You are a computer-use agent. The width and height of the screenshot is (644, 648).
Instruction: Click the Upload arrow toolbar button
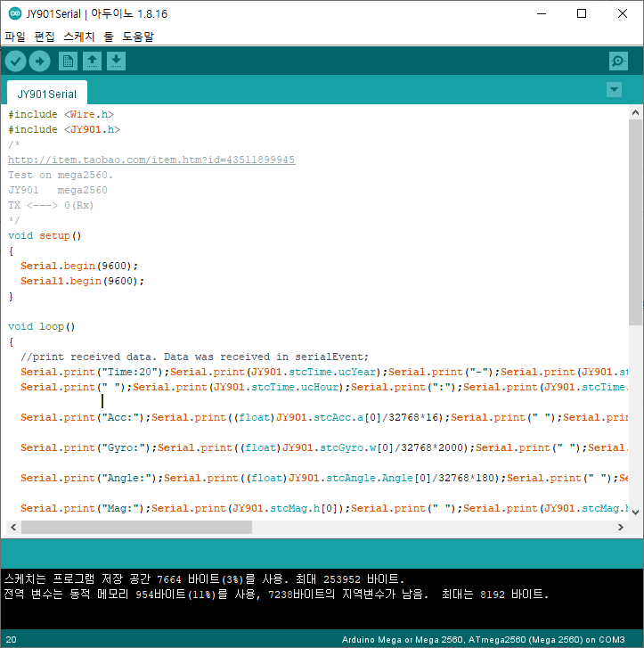pyautogui.click(x=40, y=62)
